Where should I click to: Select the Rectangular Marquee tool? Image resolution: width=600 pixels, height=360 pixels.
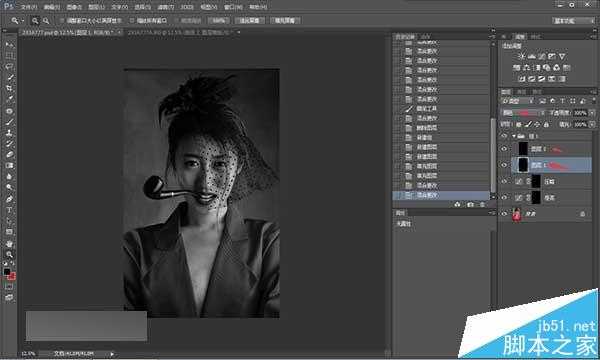tap(9, 56)
